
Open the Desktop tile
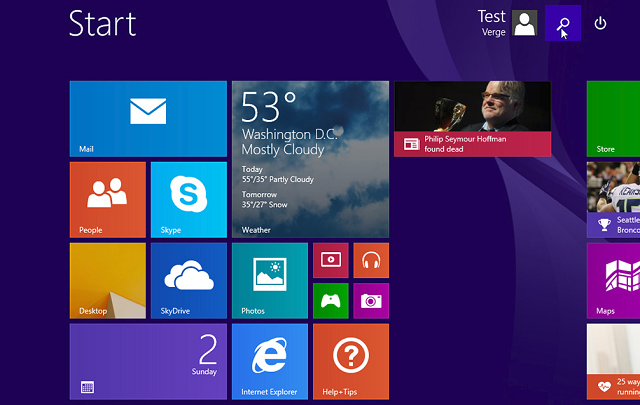click(107, 280)
